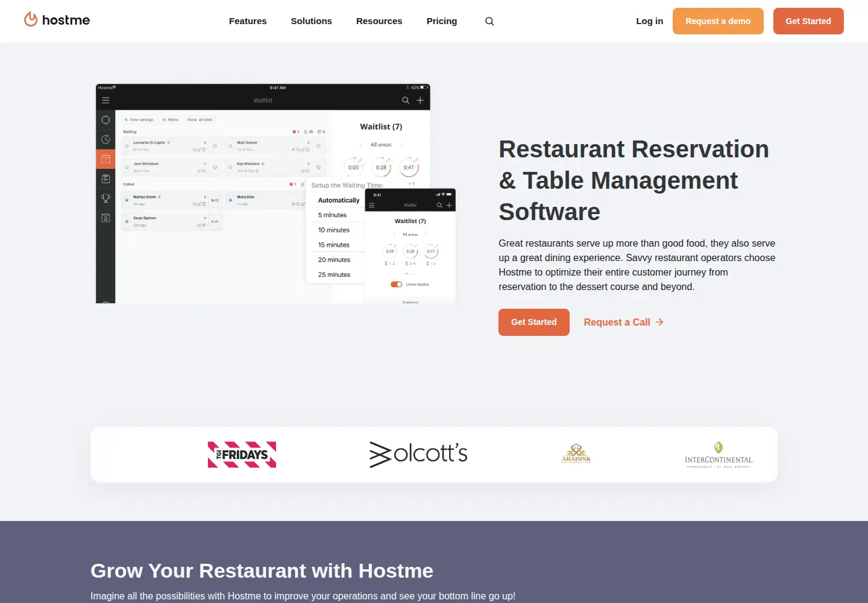The width and height of the screenshot is (868, 603).
Task: Click the TGI Fridays logo
Action: [242, 455]
